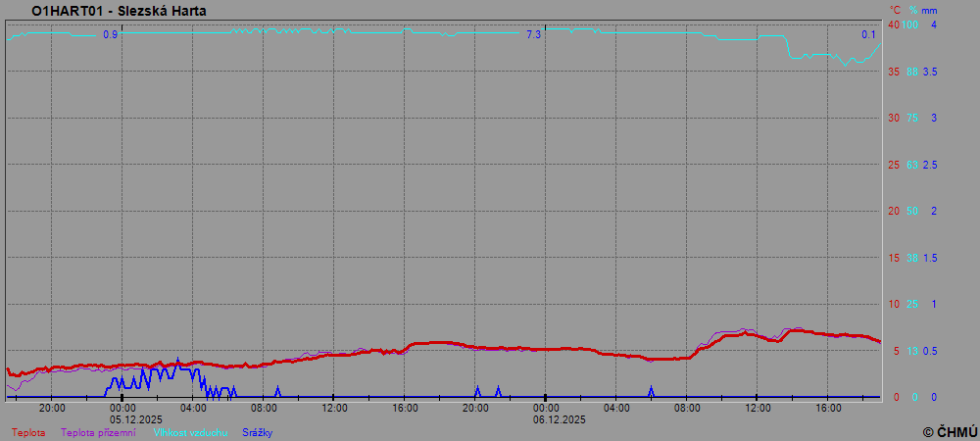This screenshot has width=980, height=441.
Task: Toggle the Teplota přízemní legend entry
Action: (98, 432)
